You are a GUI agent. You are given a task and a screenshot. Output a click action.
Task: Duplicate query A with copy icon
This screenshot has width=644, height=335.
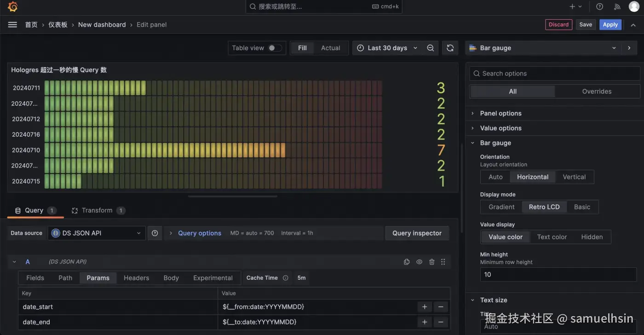tap(407, 262)
